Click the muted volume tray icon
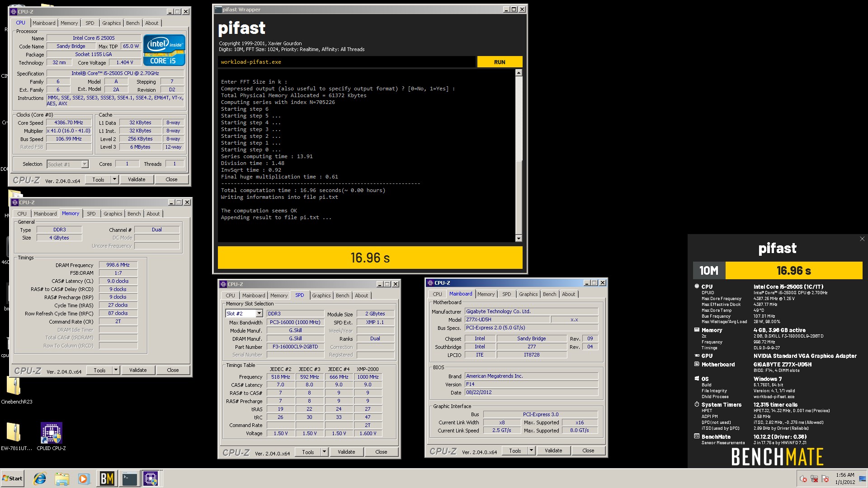This screenshot has width=868, height=488. coord(803,479)
